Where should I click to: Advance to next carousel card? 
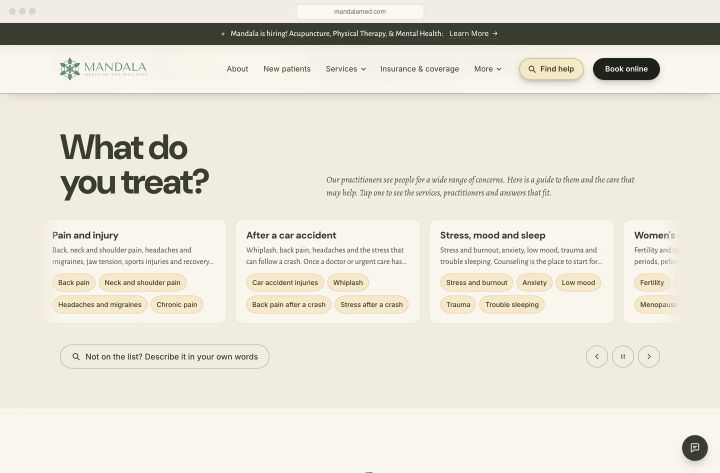649,356
